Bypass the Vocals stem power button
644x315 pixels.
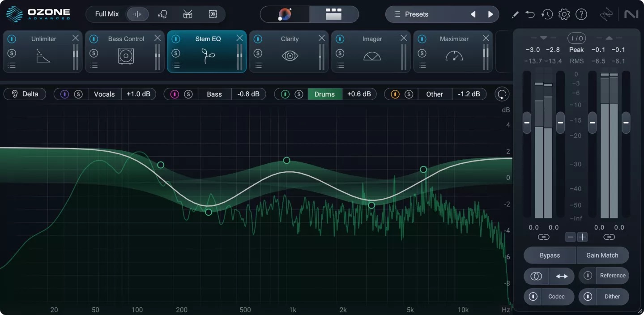coord(64,94)
